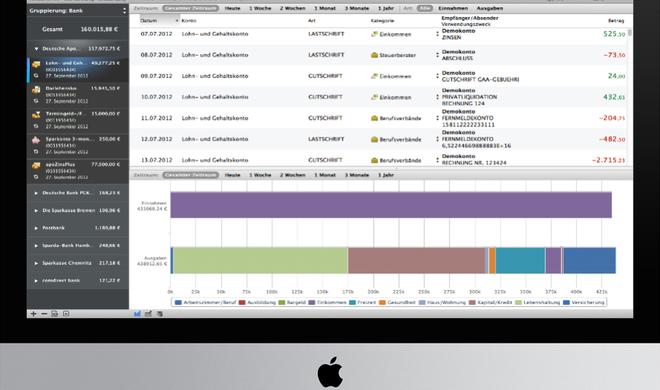The height and width of the screenshot is (390, 660).
Task: Click the Termingeld account gold icon
Action: coord(36,114)
